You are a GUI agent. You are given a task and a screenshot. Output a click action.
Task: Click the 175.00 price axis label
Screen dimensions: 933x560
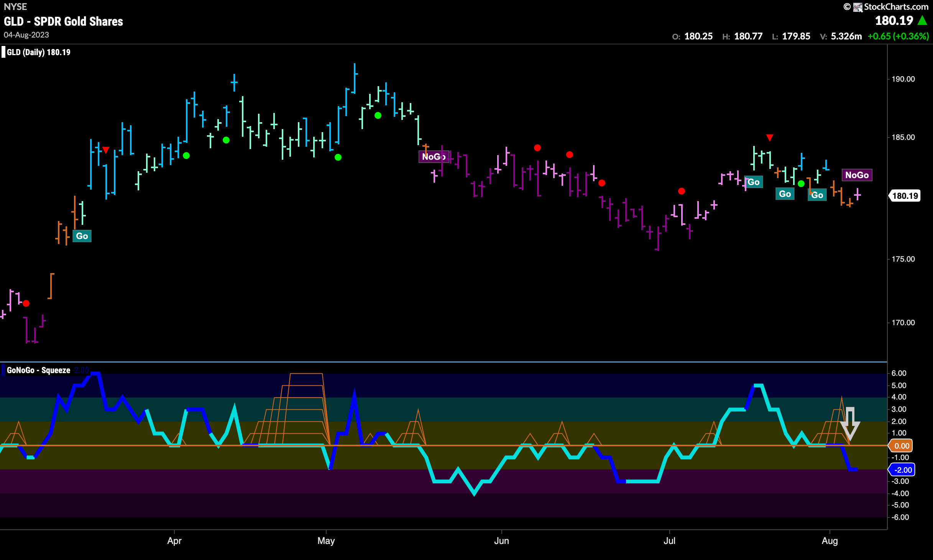(x=903, y=259)
